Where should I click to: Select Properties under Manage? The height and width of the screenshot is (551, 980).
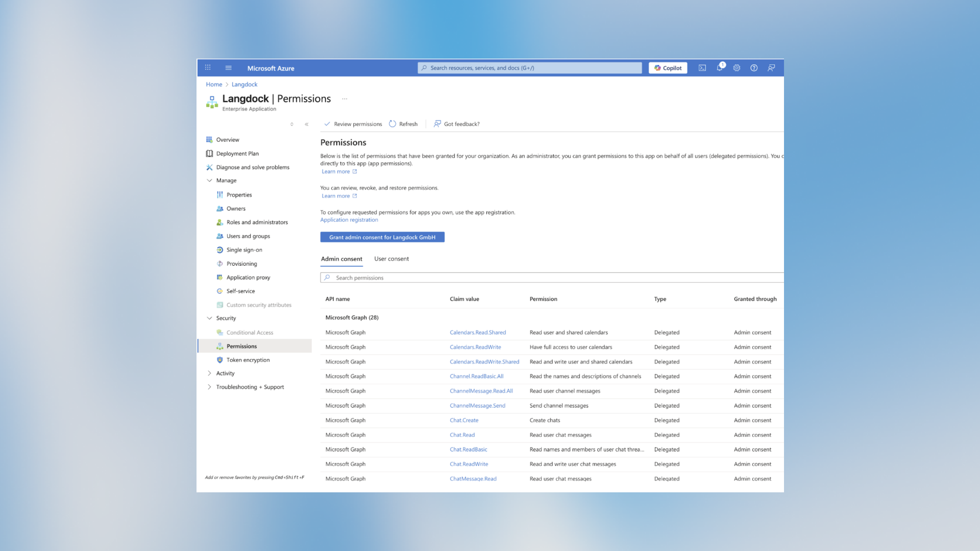coord(239,194)
